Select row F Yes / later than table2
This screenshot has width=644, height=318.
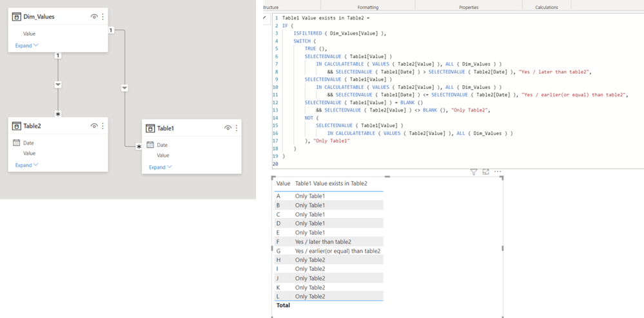tap(329, 242)
